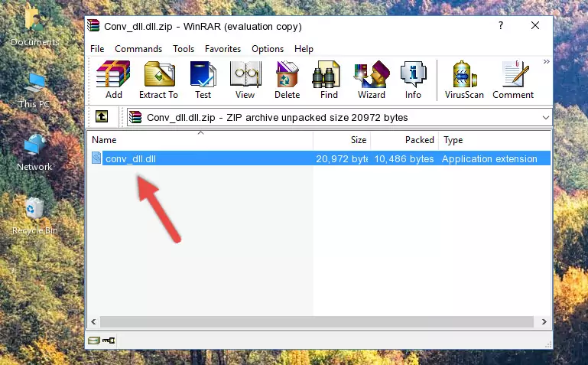Open the File menu

tap(97, 49)
